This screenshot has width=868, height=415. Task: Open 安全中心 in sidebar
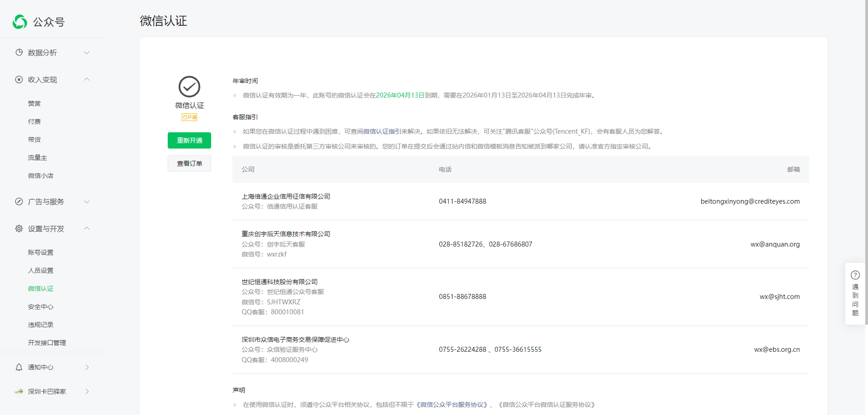point(41,307)
